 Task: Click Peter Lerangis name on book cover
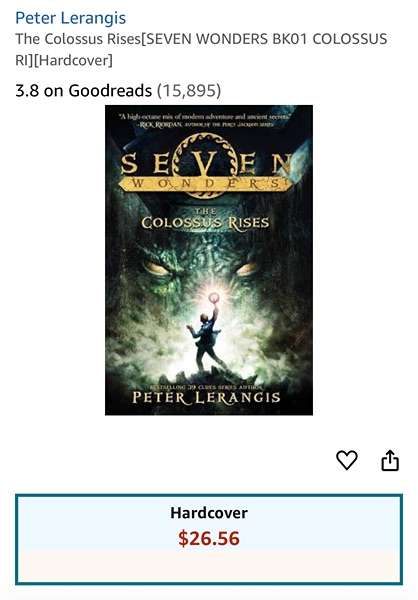(206, 397)
